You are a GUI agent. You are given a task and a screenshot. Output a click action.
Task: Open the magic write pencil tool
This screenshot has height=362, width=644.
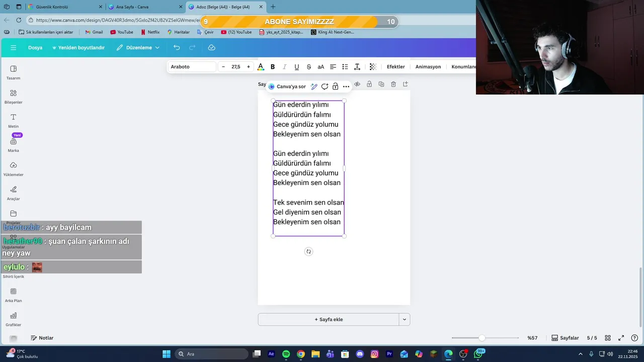pyautogui.click(x=314, y=86)
